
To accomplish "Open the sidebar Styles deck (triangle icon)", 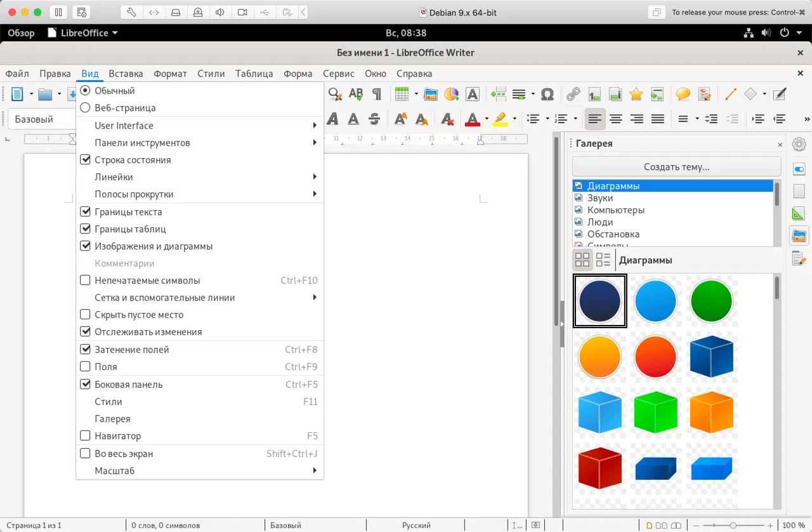I will pos(799,214).
